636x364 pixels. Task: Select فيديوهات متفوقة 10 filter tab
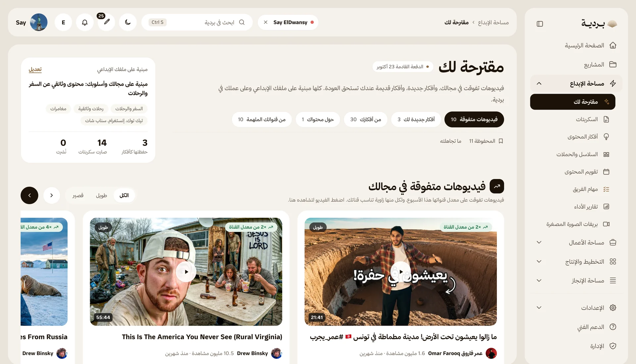474,119
